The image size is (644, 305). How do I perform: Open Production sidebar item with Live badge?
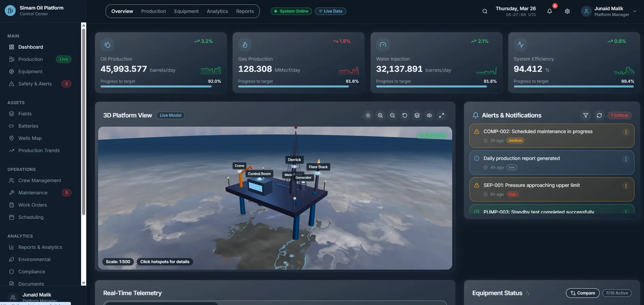pyautogui.click(x=41, y=59)
